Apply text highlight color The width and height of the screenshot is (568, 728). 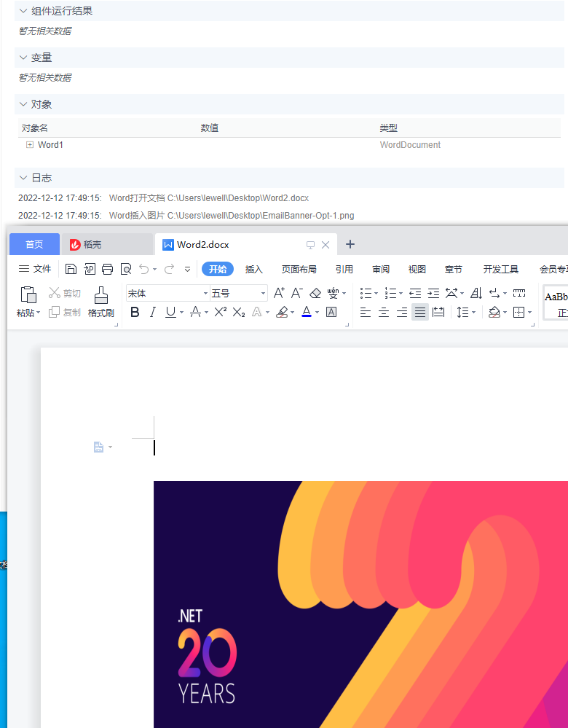coord(282,313)
